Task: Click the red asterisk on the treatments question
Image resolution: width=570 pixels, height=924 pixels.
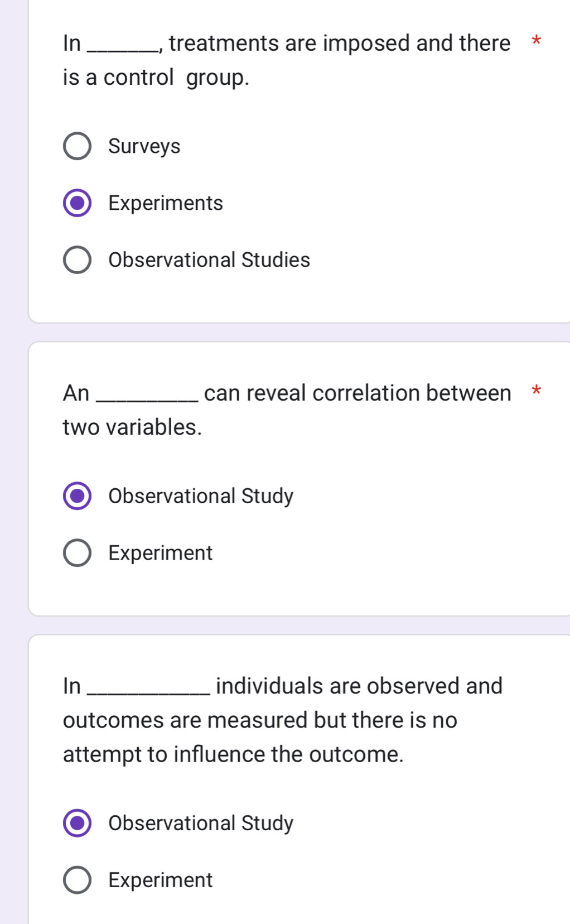Action: [536, 41]
